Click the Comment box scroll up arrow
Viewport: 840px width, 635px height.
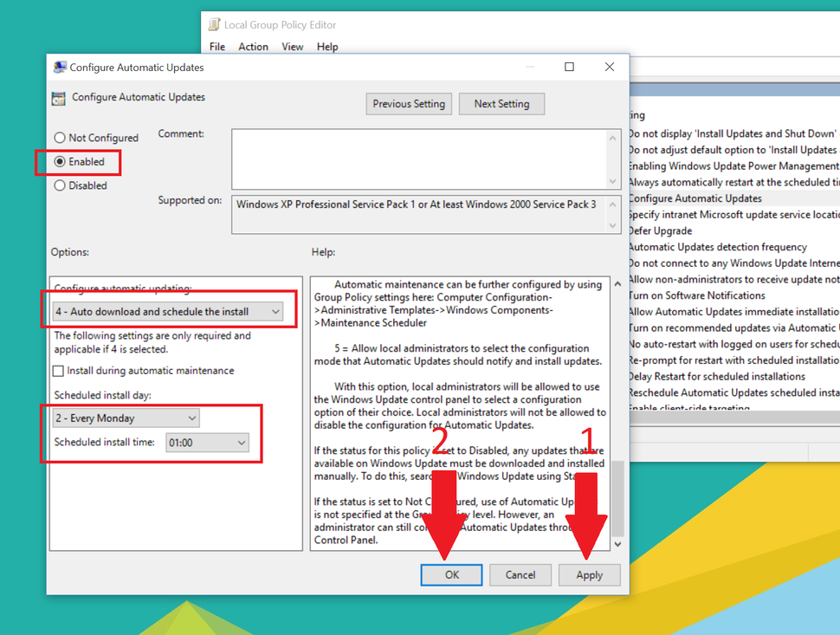click(613, 138)
